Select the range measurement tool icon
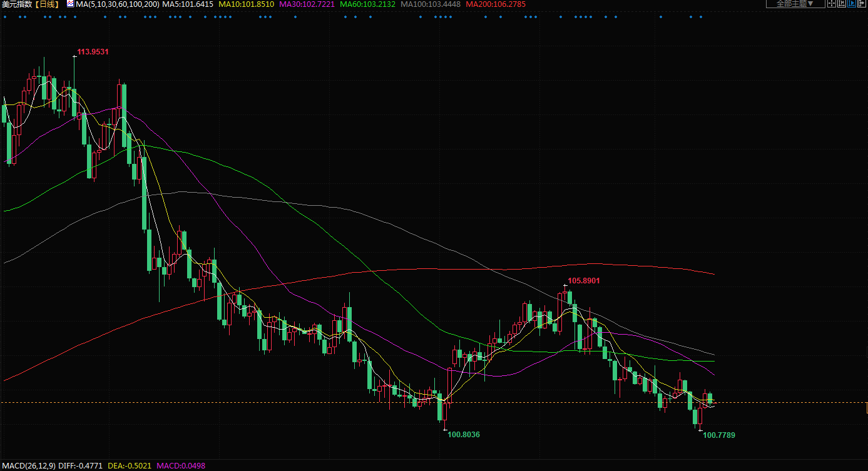 (842, 4)
